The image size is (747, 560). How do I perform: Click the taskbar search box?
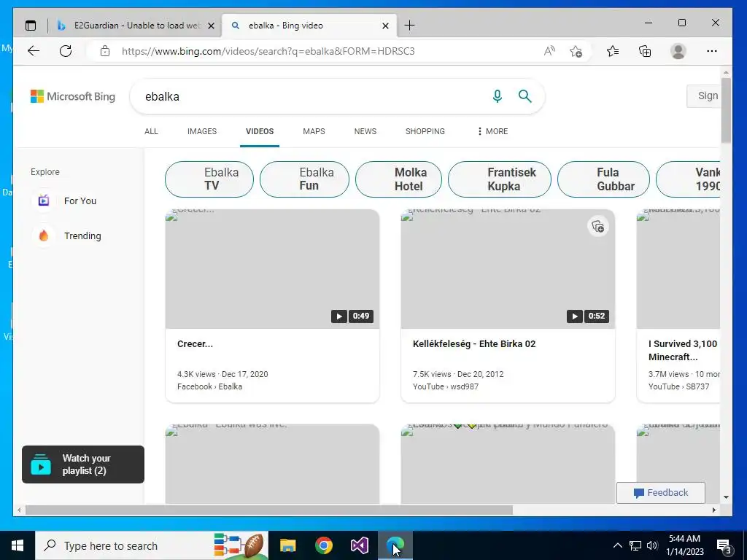[x=152, y=545]
